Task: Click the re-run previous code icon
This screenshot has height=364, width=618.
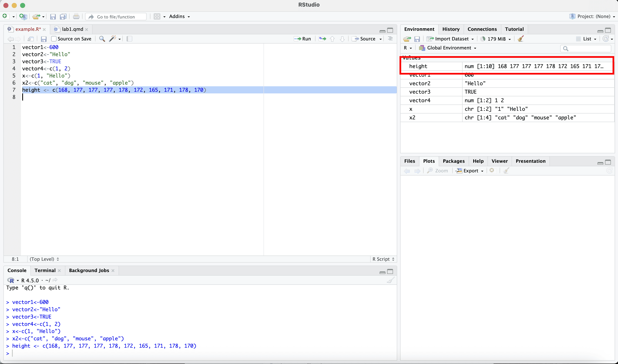Action: point(322,39)
